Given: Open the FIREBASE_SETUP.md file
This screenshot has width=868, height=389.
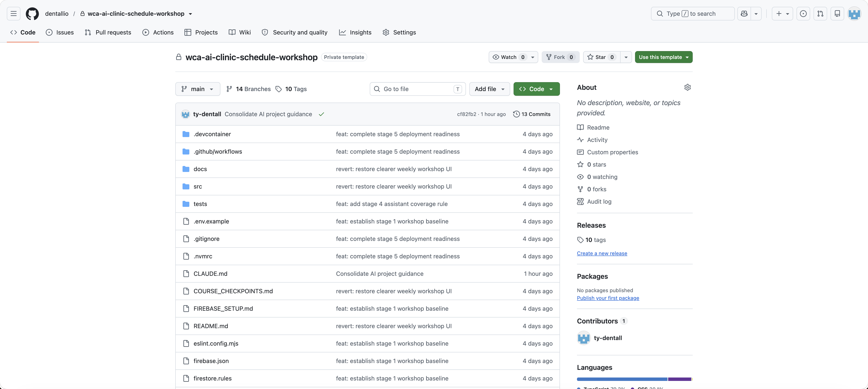Looking at the screenshot, I should 223,309.
